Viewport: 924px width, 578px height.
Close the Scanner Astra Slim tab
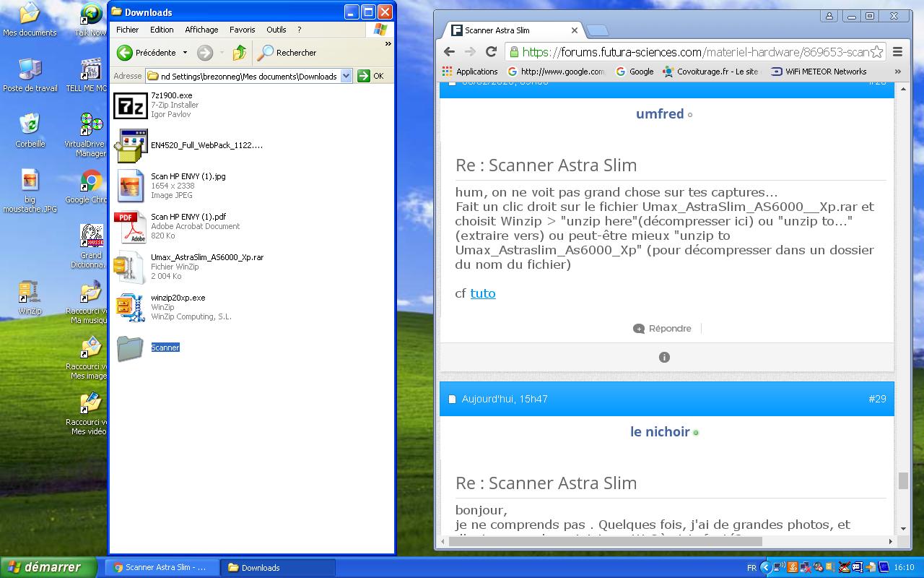575,30
